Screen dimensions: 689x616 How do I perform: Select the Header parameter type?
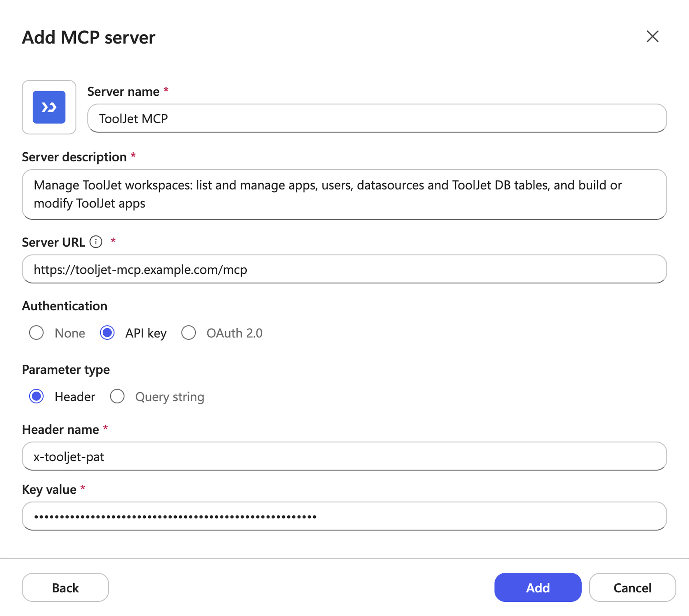point(36,396)
